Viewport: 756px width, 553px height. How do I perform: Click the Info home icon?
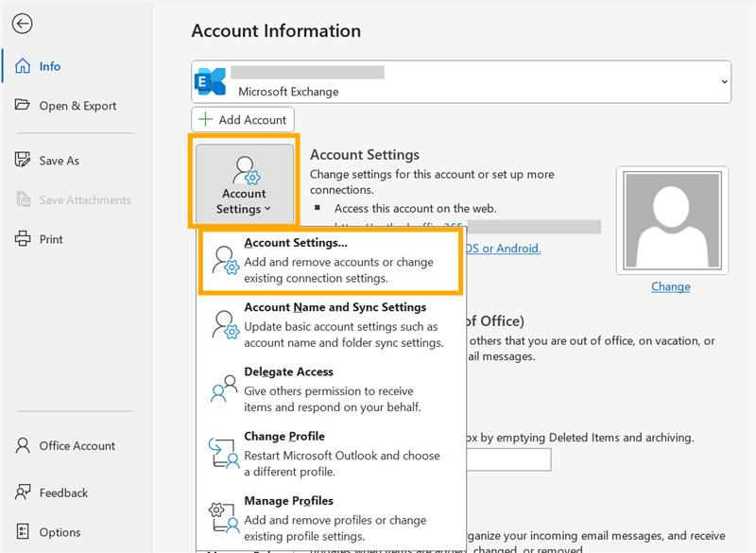(23, 66)
